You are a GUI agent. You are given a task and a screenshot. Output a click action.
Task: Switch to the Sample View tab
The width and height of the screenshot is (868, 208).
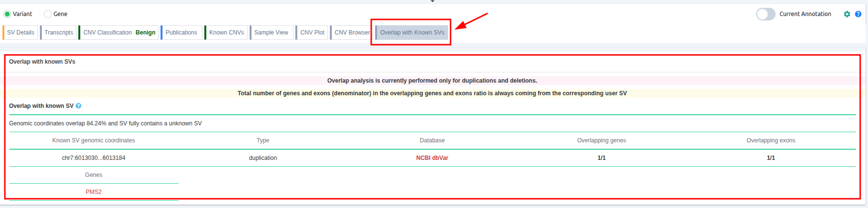271,33
